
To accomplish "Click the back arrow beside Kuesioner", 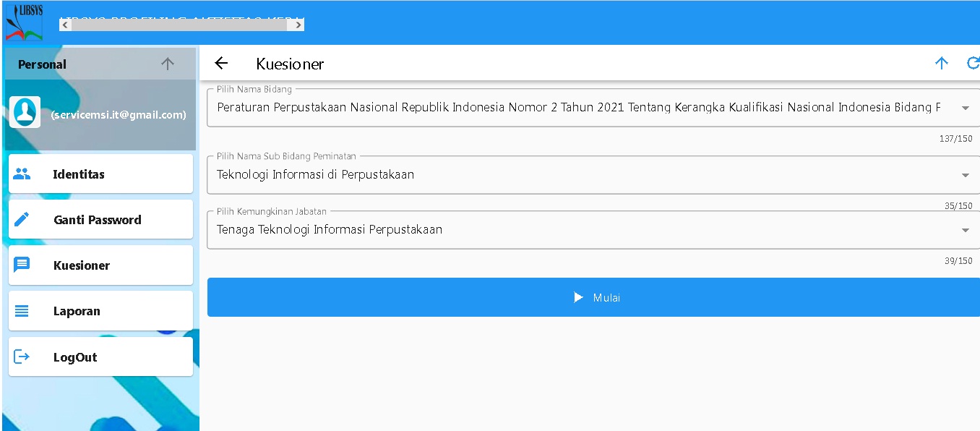I will pyautogui.click(x=221, y=64).
